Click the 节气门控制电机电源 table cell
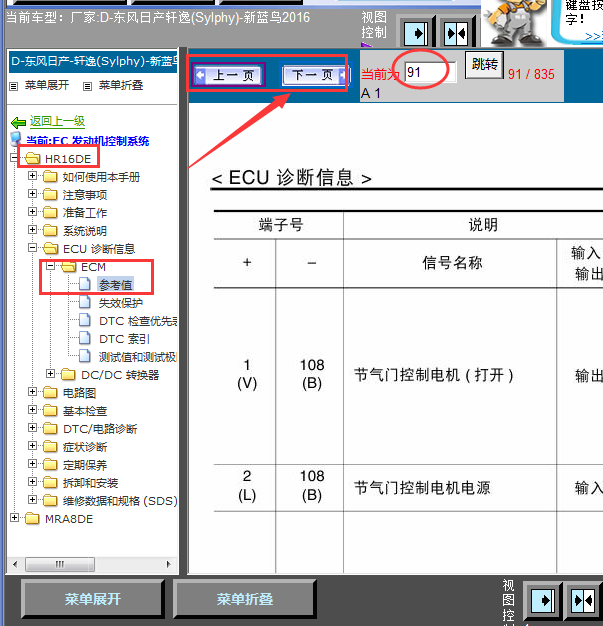 pyautogui.click(x=450, y=487)
